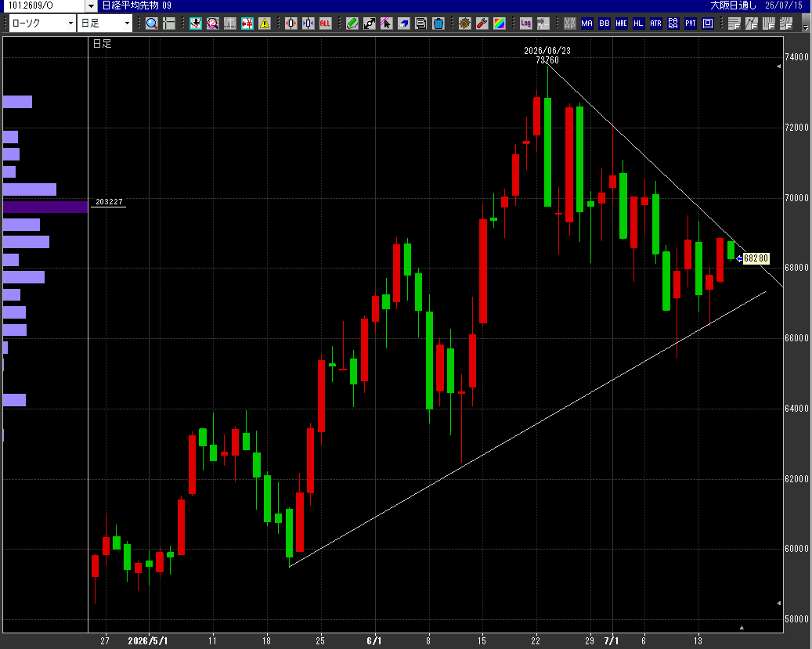Click the candle expand icon with red arrows
Screen dimensions: 812x649
[291, 23]
